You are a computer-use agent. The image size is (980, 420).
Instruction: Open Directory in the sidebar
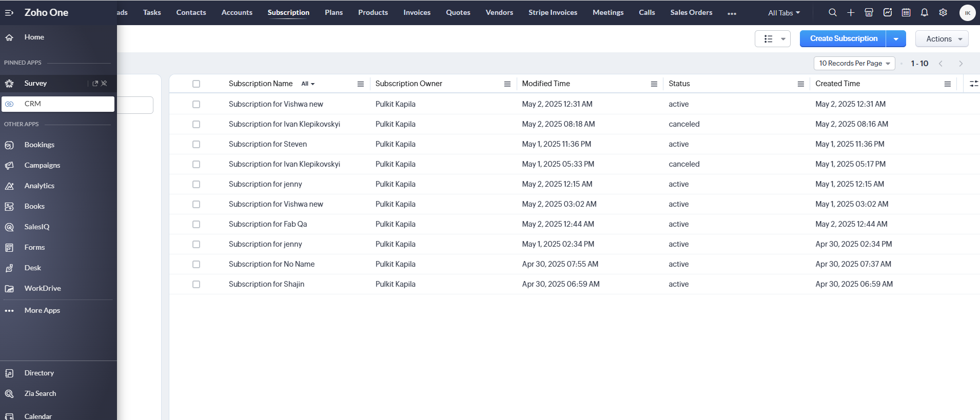coord(39,373)
